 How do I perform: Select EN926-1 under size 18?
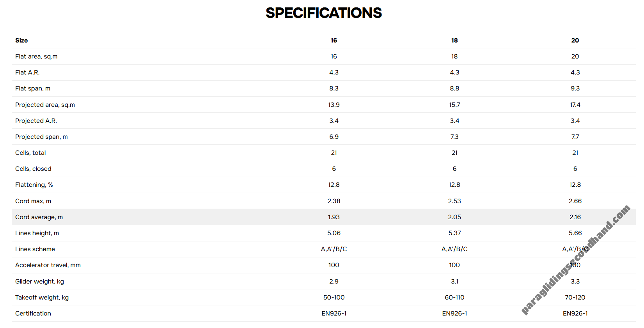point(454,314)
